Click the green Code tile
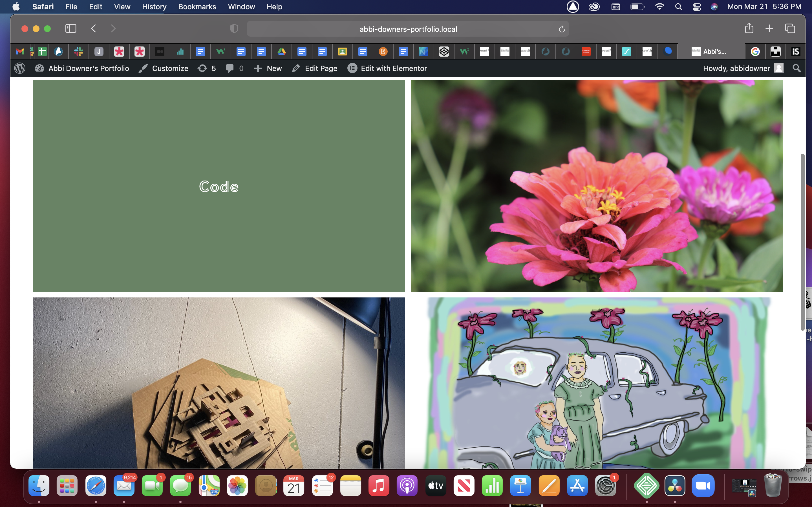This screenshot has width=812, height=507. click(x=219, y=186)
